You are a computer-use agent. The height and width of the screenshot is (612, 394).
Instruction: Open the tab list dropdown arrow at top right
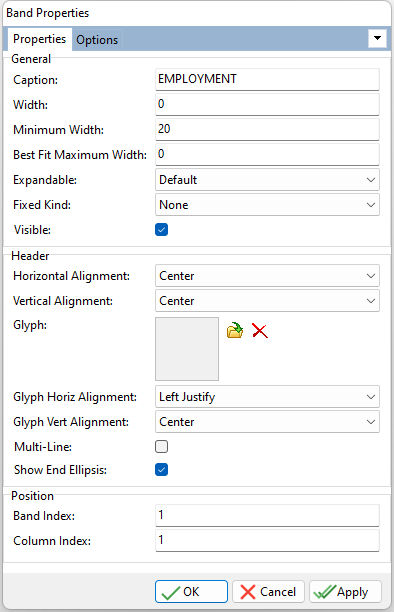click(377, 38)
